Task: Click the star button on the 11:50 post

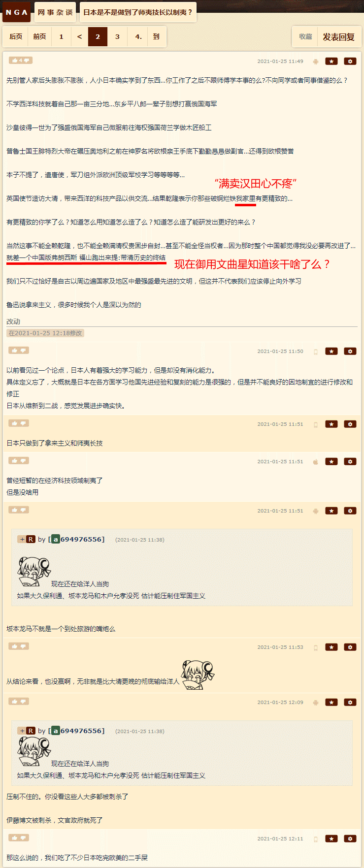Action: click(x=331, y=351)
